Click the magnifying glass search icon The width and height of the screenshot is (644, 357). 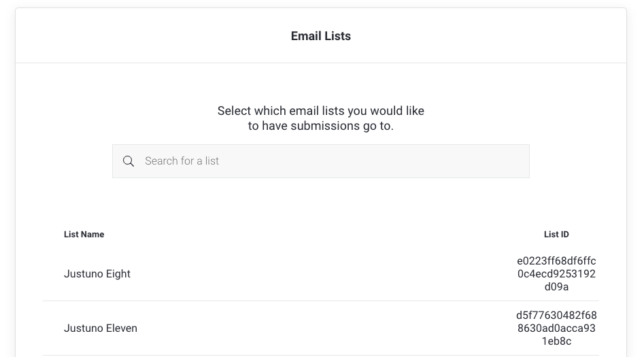click(128, 161)
